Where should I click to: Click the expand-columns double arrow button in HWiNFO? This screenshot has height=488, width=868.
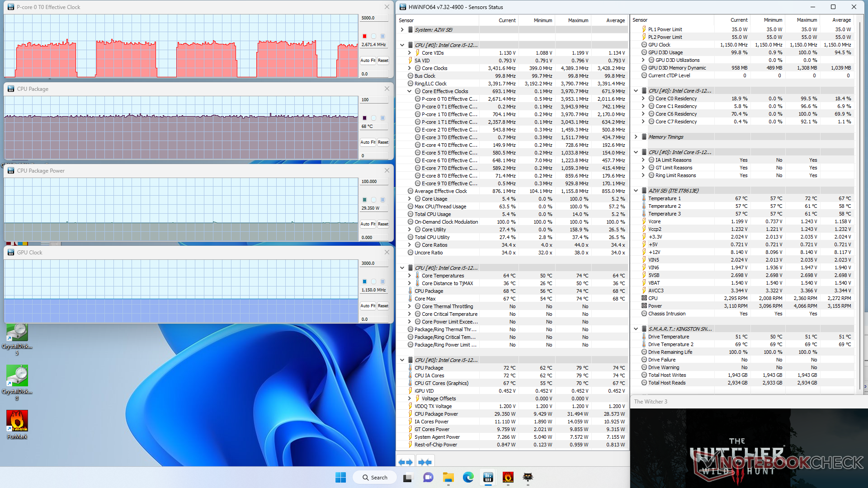coord(406,462)
